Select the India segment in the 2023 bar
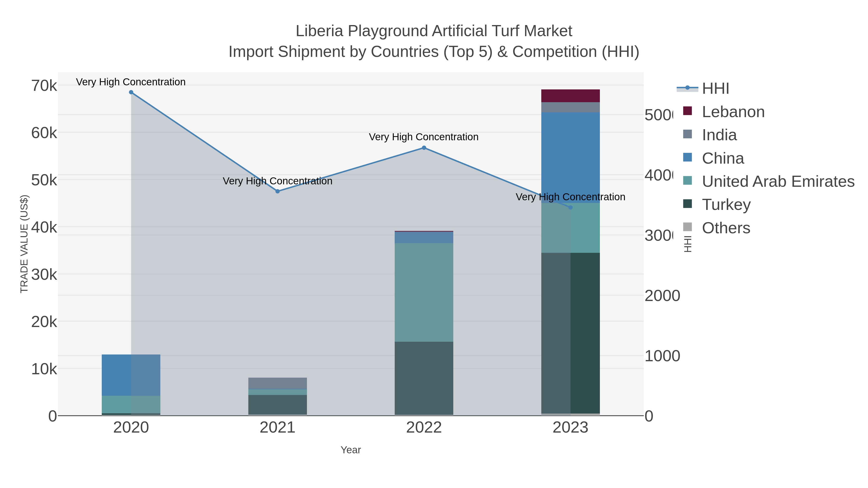The height and width of the screenshot is (488, 868). coord(570,107)
